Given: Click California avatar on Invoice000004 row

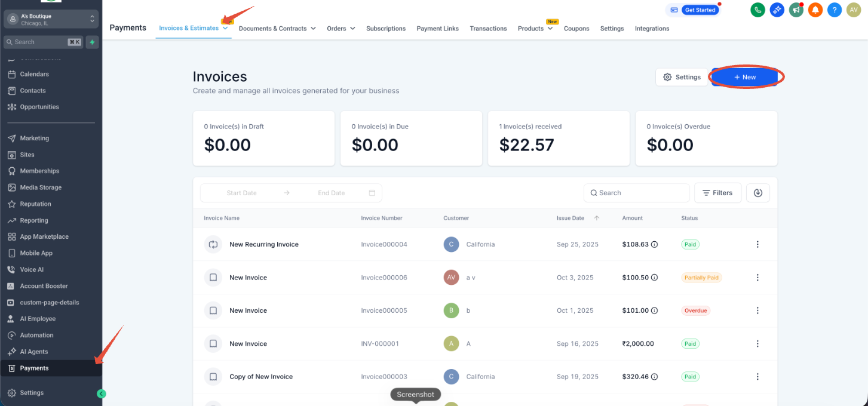Looking at the screenshot, I should click(451, 244).
